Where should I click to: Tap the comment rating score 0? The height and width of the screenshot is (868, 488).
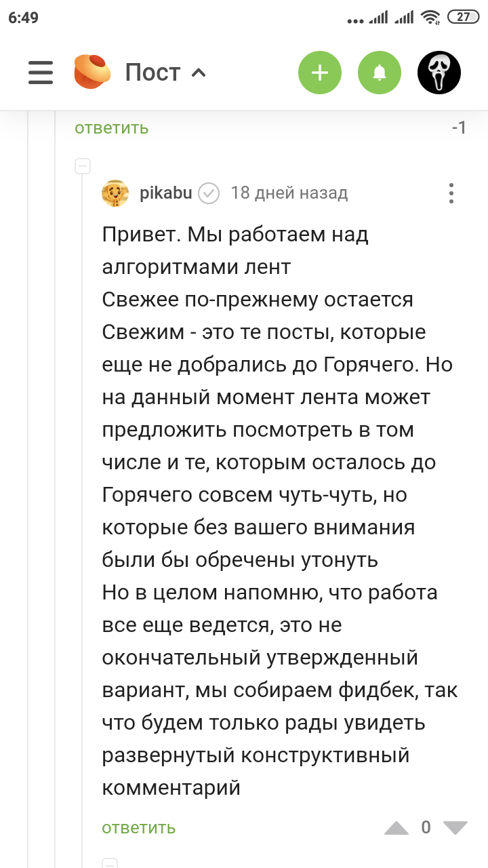426,827
